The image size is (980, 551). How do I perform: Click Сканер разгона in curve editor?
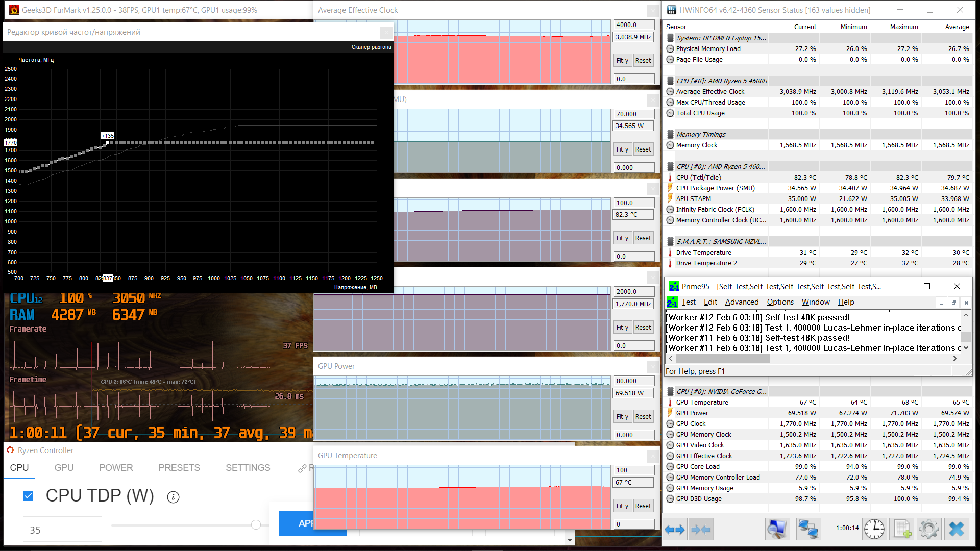click(x=371, y=47)
